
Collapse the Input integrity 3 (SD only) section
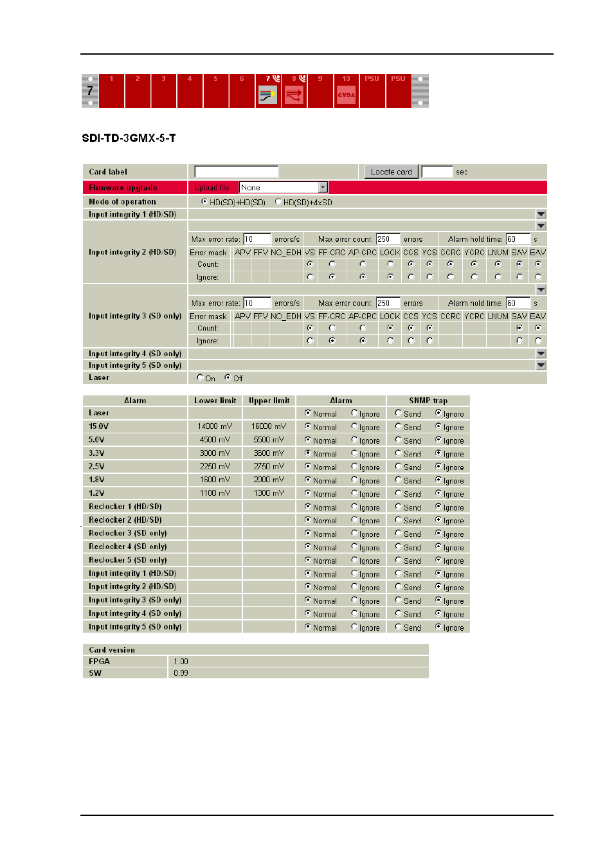coord(541,290)
